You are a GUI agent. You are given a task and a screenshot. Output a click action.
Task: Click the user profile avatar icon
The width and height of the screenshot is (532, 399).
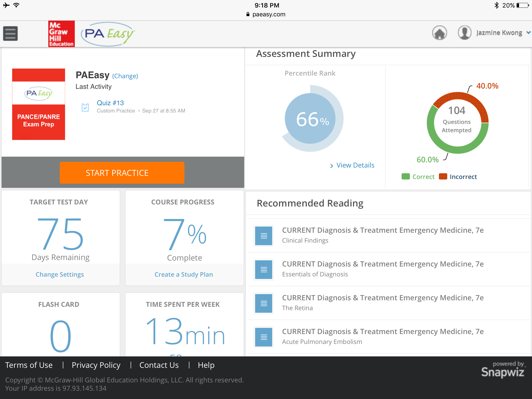(x=464, y=33)
